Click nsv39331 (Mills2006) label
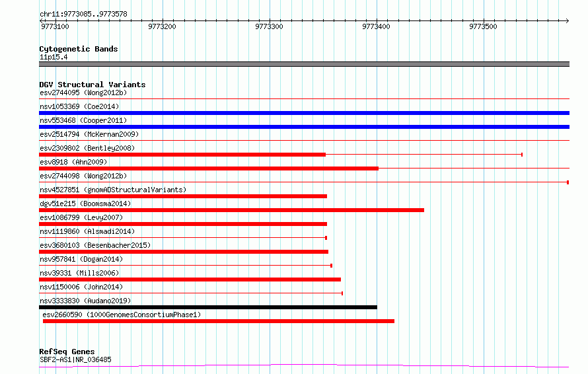 coord(79,273)
